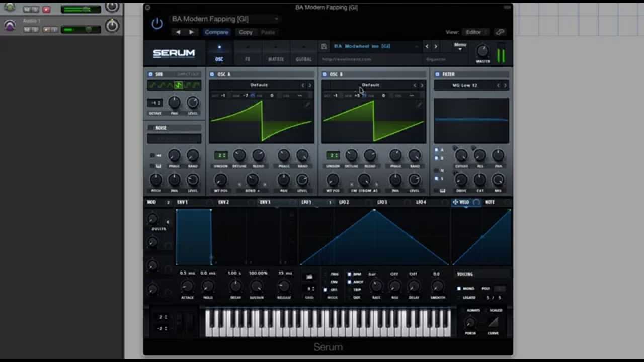Open the filter type MG Low 12 menu
The width and height of the screenshot is (644, 362).
tap(464, 85)
